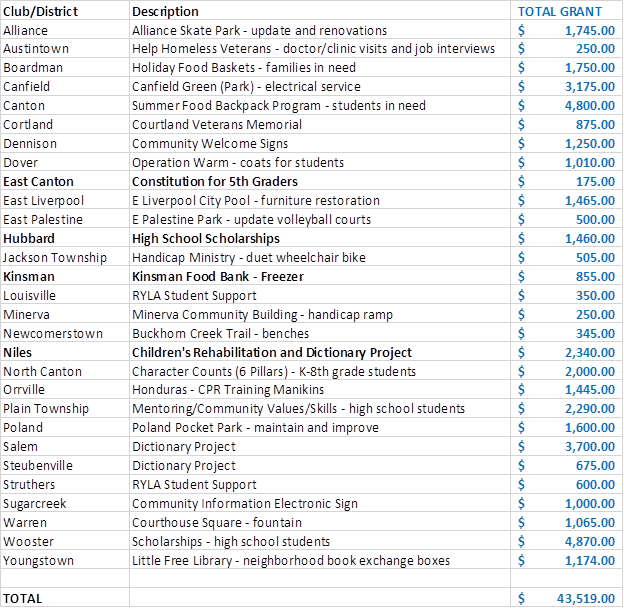This screenshot has height=608, width=624.
Task: Click the TOTAL row label cell
Action: tap(23, 597)
